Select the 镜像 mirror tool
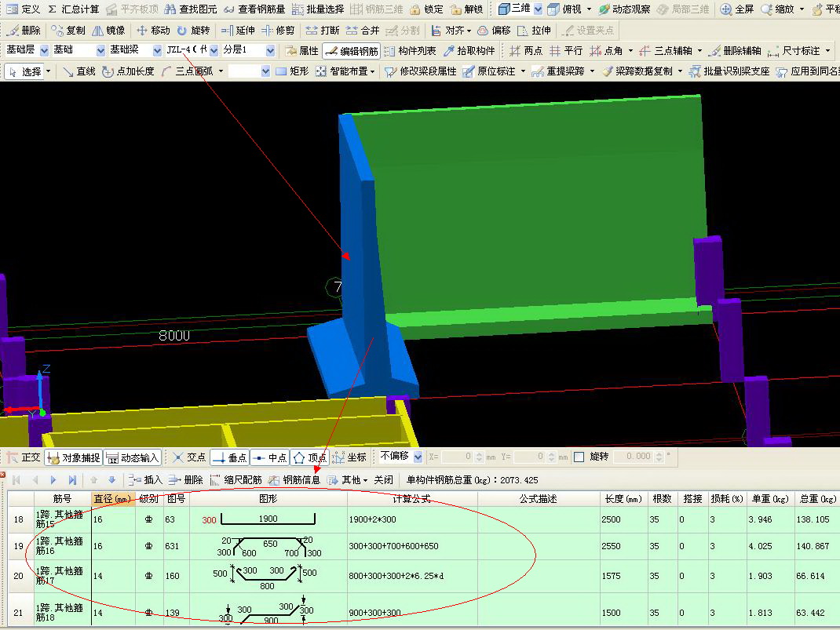 pos(109,31)
